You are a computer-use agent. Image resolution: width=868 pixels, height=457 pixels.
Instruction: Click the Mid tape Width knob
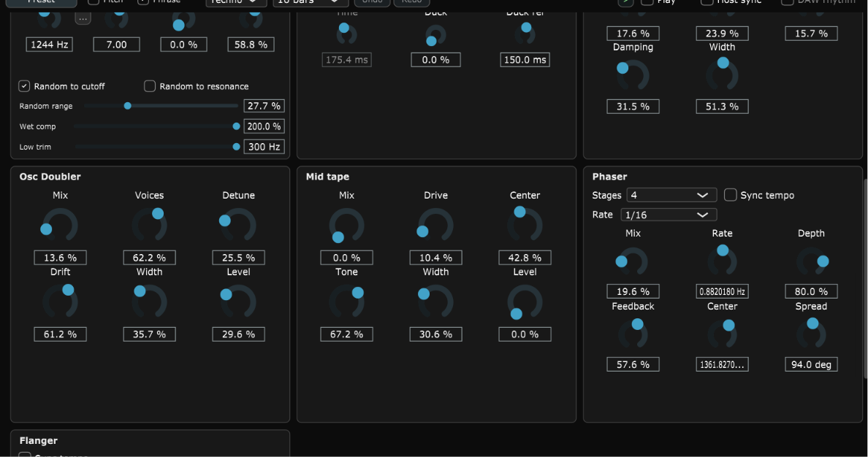435,301
